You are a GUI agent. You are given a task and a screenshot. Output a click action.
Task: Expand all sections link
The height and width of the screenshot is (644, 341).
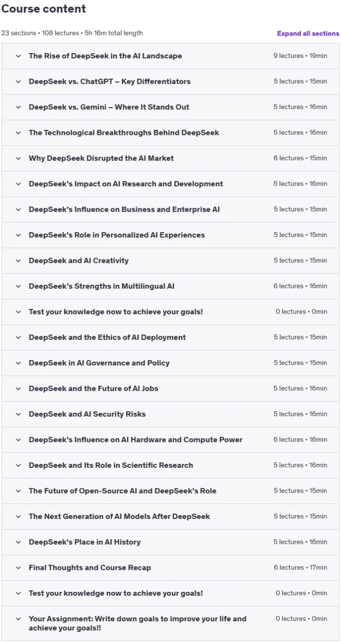[308, 34]
